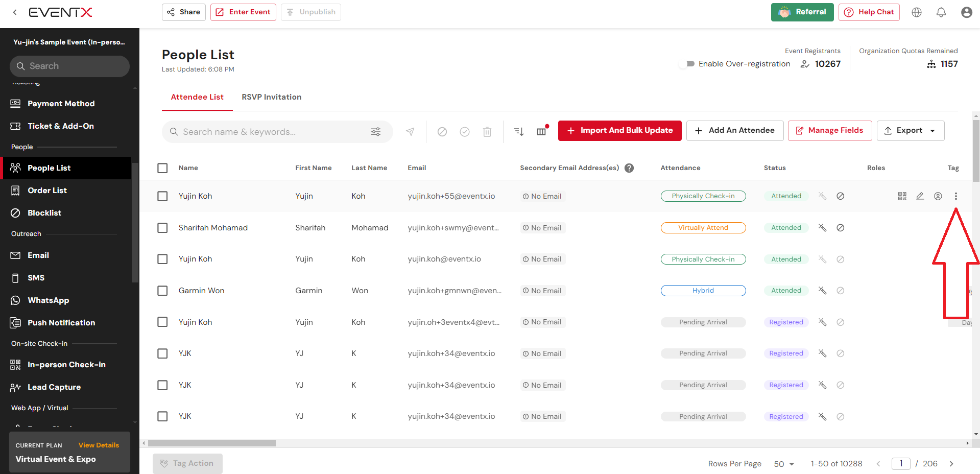
Task: Show QR code for first Yujin Koh row
Action: pos(902,196)
